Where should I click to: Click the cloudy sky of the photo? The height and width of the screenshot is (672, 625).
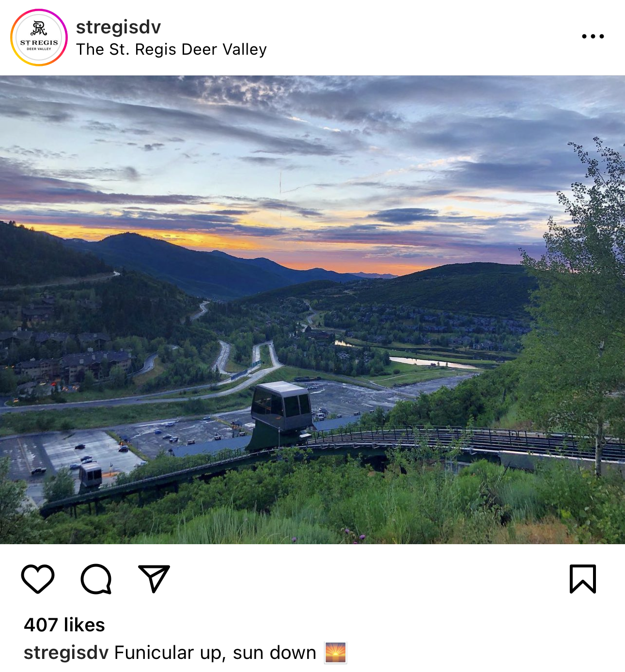click(x=312, y=145)
